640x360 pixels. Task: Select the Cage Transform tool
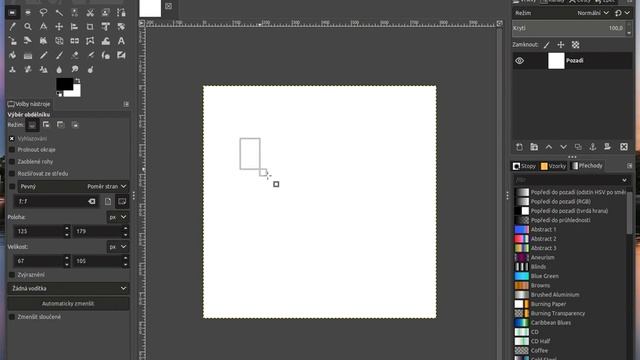[90, 41]
